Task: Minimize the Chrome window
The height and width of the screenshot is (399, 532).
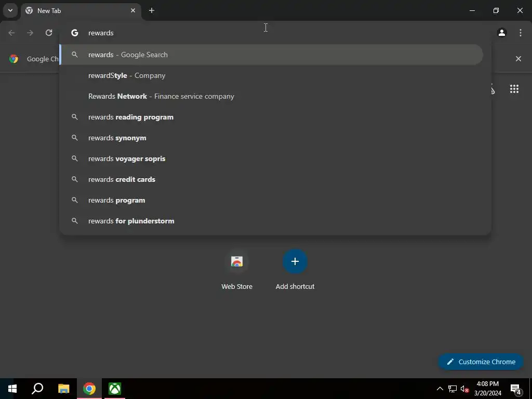Action: [x=472, y=10]
